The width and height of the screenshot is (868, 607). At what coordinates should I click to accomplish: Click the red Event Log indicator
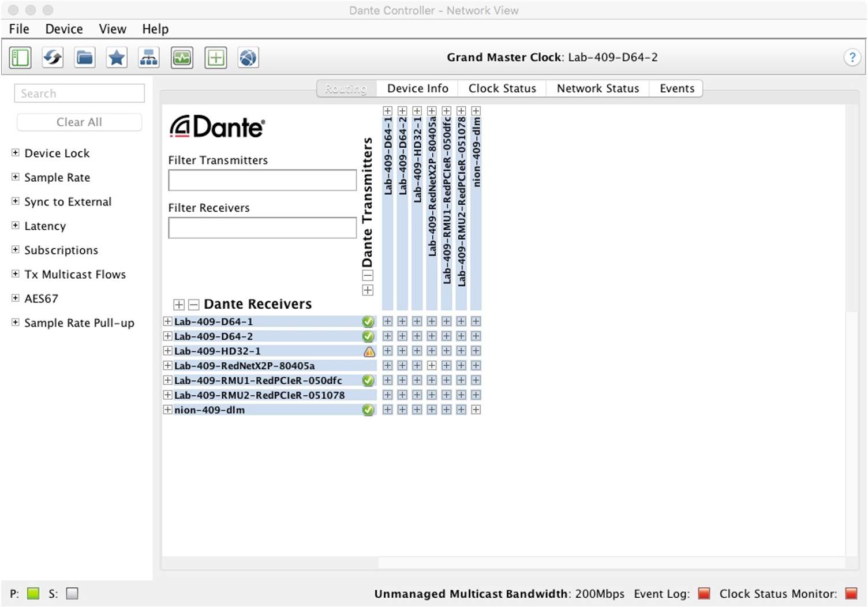pos(704,593)
